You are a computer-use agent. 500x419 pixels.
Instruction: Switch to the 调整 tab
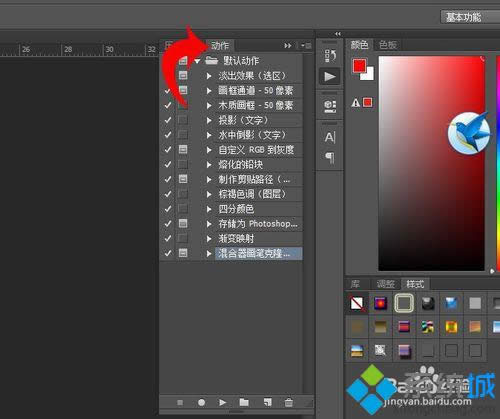(386, 284)
